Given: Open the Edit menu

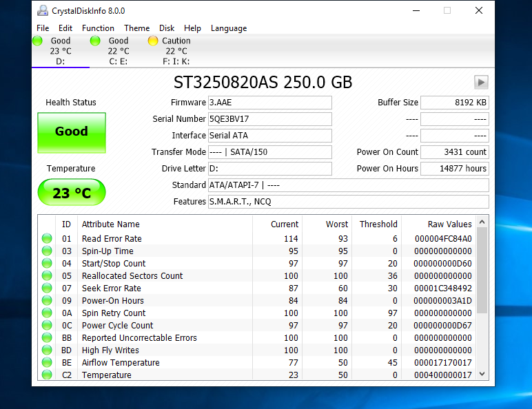Looking at the screenshot, I should point(65,28).
